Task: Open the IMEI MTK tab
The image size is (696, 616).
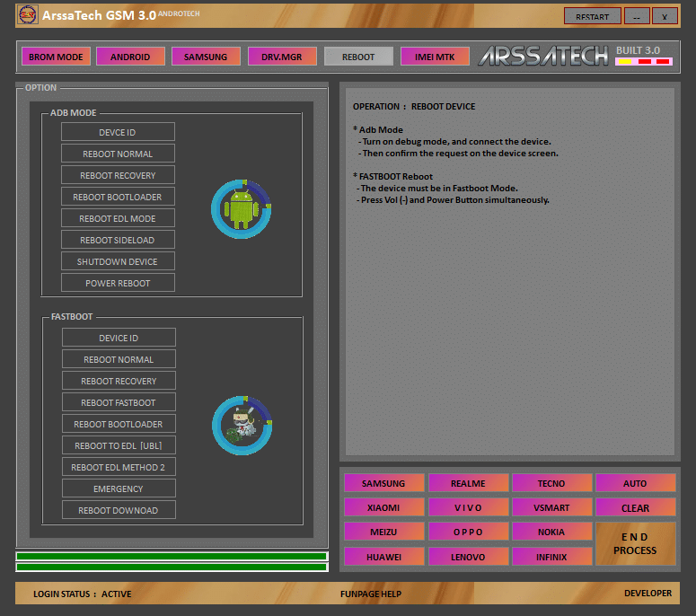Action: (x=435, y=57)
